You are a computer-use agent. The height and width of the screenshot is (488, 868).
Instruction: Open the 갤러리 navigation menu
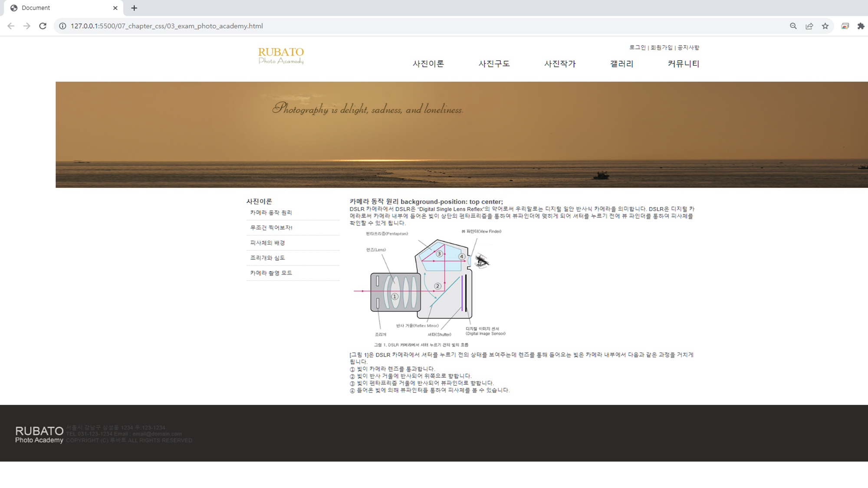621,64
